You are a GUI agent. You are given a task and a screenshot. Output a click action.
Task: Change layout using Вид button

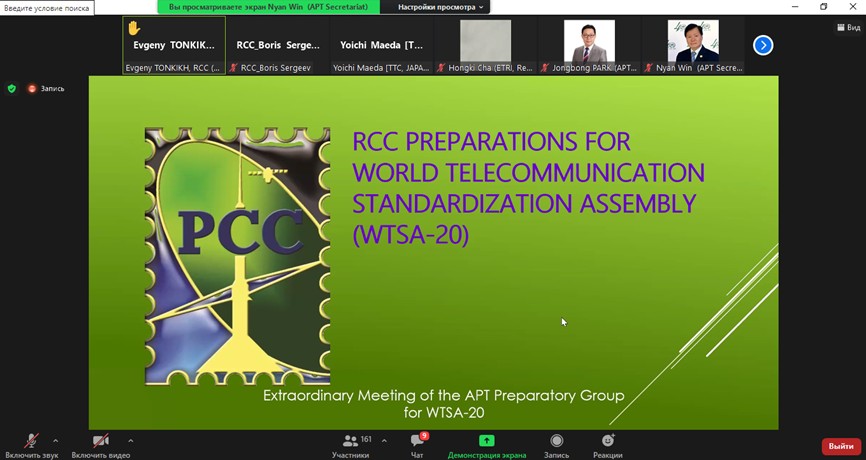(x=849, y=27)
